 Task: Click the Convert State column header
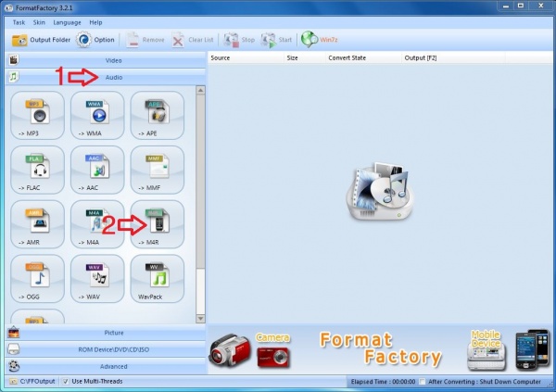coord(363,57)
